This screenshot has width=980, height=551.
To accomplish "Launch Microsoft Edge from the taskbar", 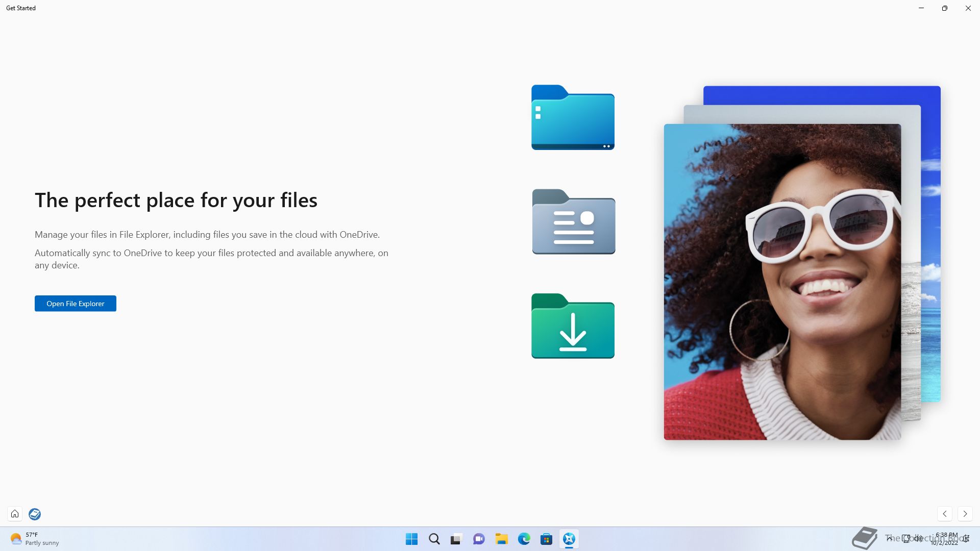I will [524, 539].
